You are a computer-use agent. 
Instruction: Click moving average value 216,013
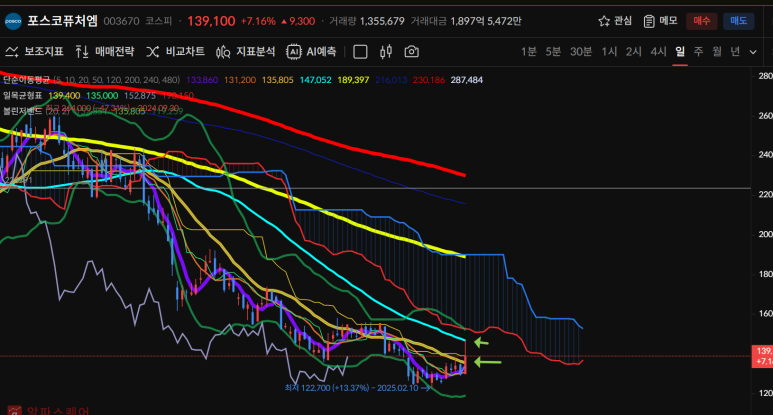click(391, 80)
